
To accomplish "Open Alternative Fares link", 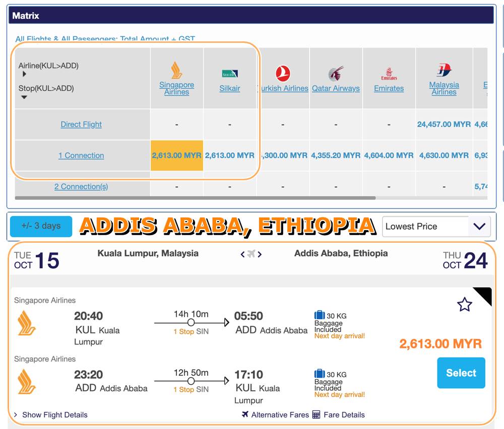I will (280, 415).
